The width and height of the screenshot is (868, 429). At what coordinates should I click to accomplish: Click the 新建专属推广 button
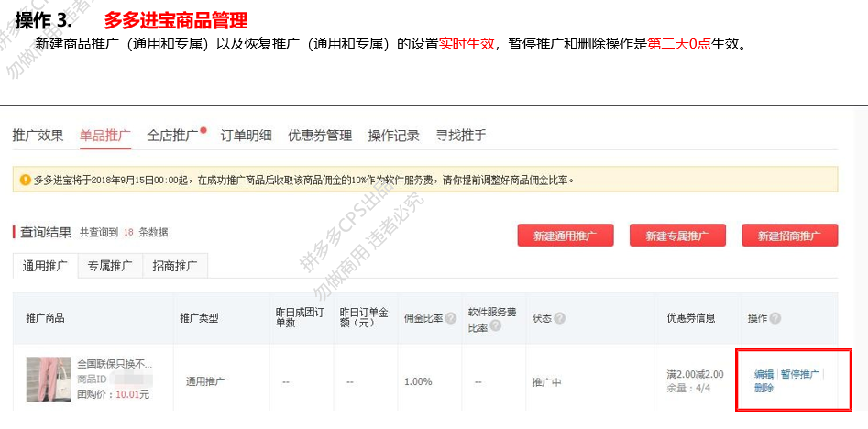click(677, 236)
